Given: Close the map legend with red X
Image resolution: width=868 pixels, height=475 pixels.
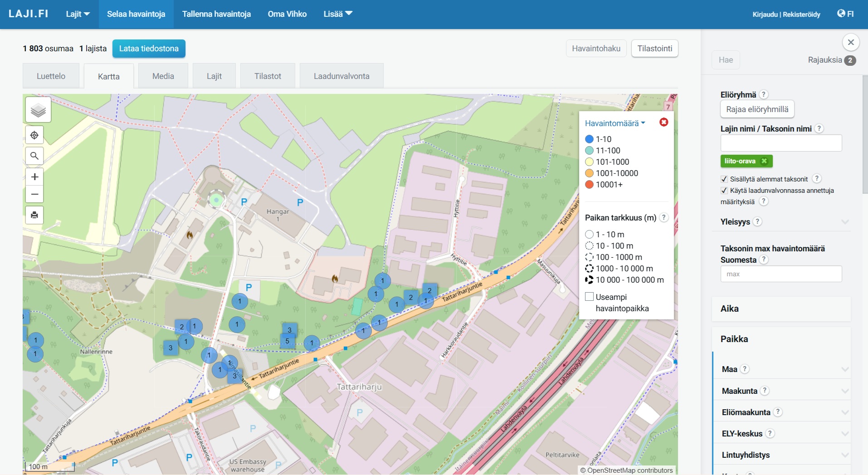Looking at the screenshot, I should tap(663, 122).
